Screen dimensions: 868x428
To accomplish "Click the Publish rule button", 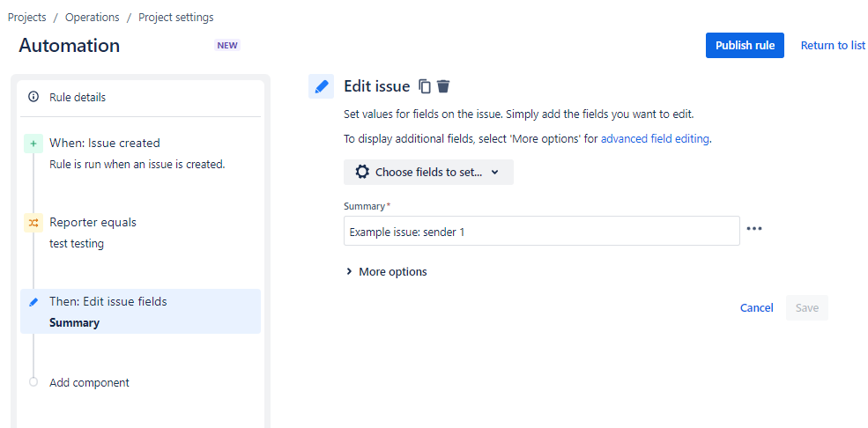I will pos(745,45).
